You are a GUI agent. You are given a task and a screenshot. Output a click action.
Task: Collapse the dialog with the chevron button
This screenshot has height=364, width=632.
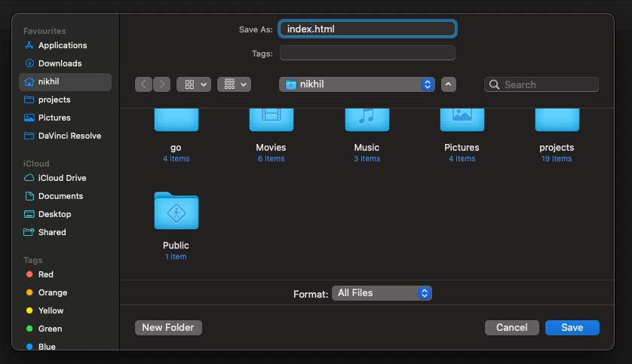(449, 84)
